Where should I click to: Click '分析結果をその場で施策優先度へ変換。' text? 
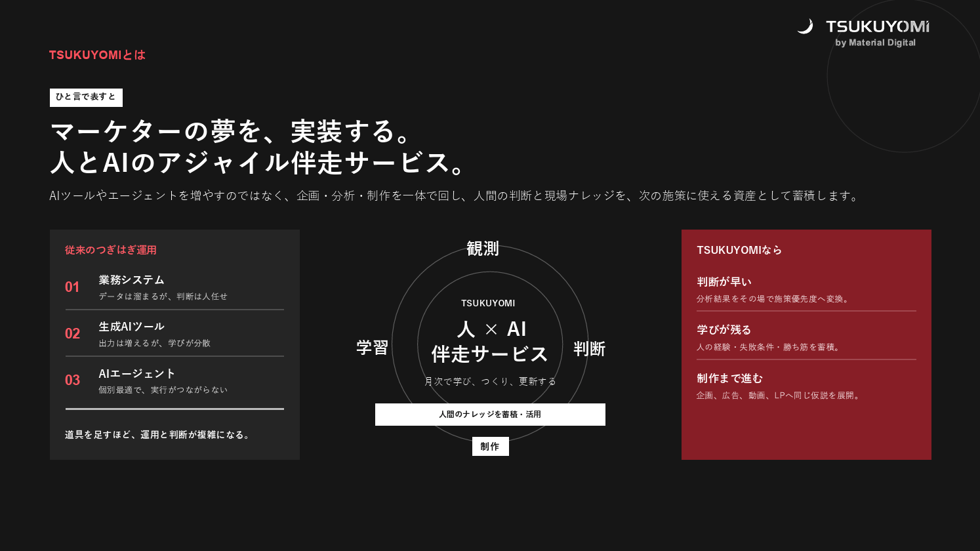pos(774,299)
